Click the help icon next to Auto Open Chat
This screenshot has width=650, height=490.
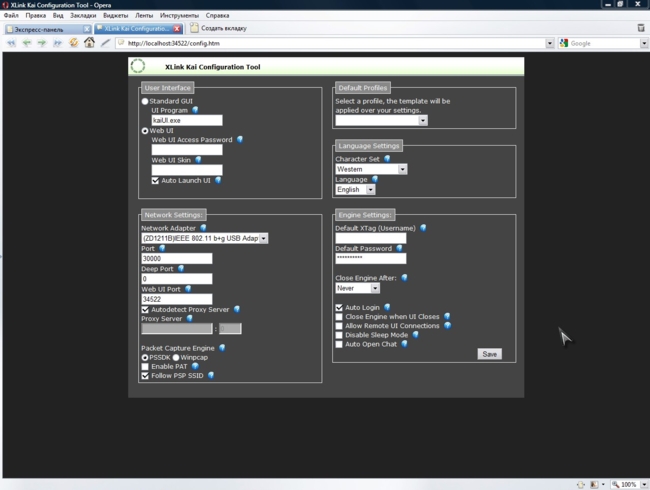[404, 344]
